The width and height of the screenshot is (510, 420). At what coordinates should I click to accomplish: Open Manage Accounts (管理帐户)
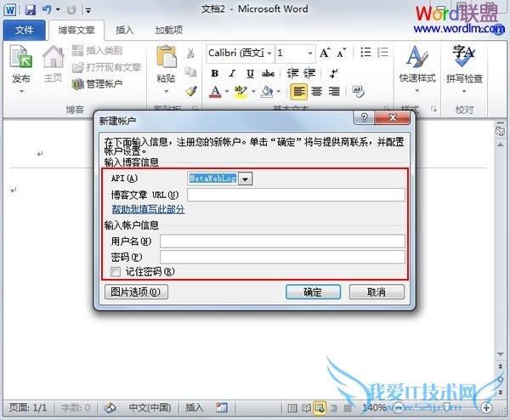[x=97, y=84]
